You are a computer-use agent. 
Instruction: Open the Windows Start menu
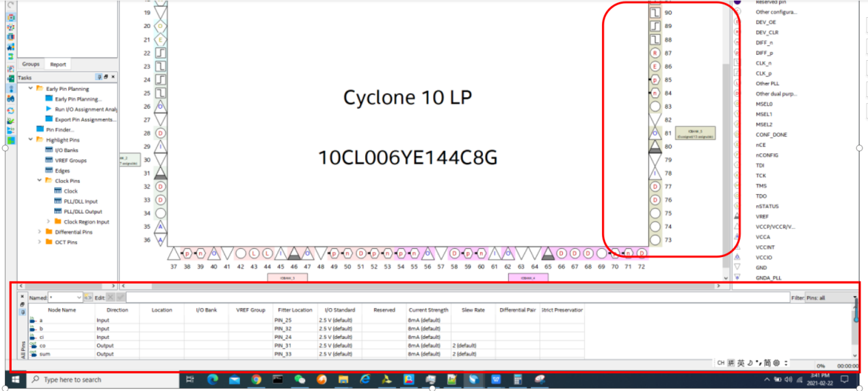coord(15,379)
